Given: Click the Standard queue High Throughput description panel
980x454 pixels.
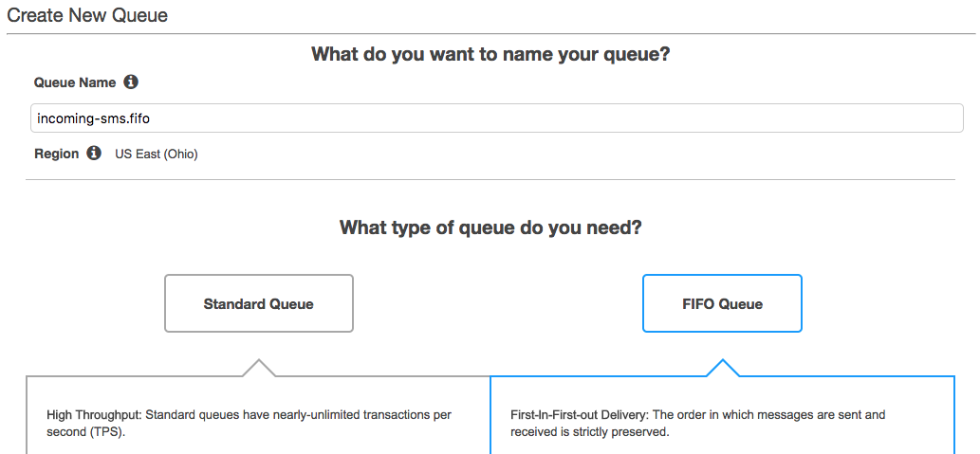Looking at the screenshot, I should click(x=258, y=415).
